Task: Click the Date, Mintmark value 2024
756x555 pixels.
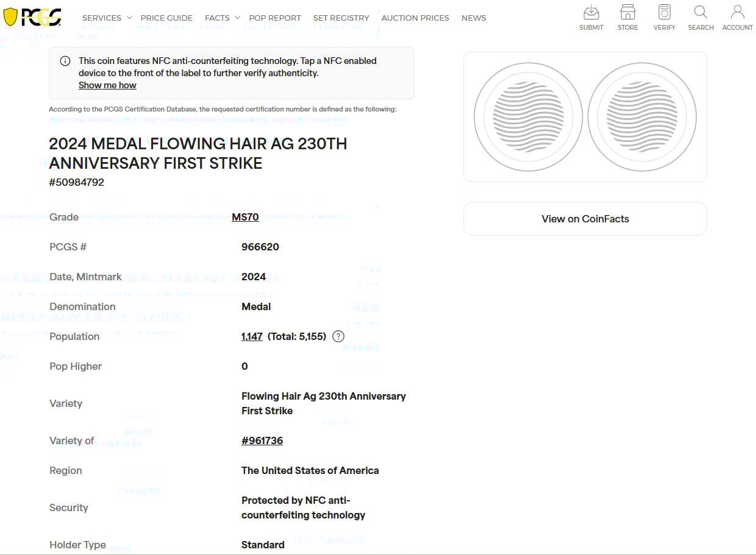Action: [x=254, y=277]
